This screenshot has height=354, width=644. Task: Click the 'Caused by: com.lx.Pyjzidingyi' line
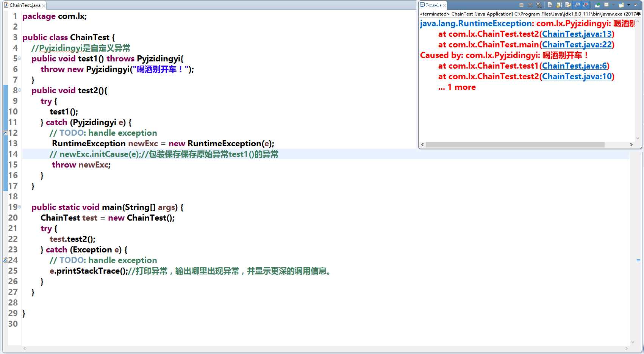(504, 55)
